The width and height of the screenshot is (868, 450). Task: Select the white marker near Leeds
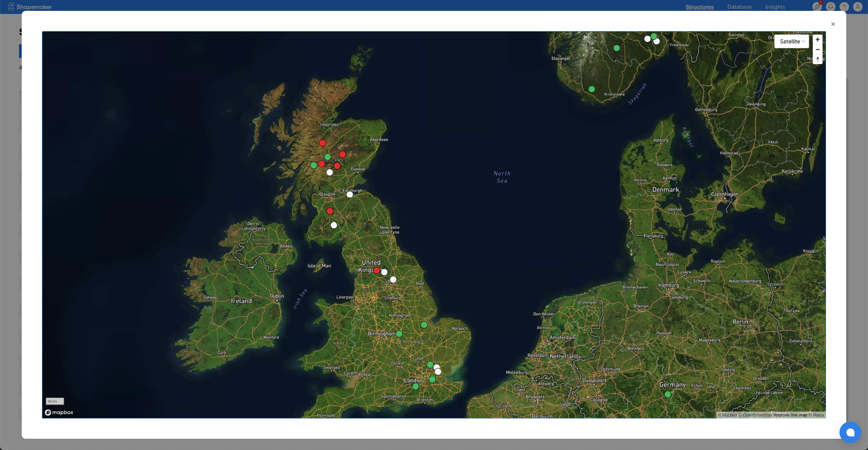coord(393,279)
